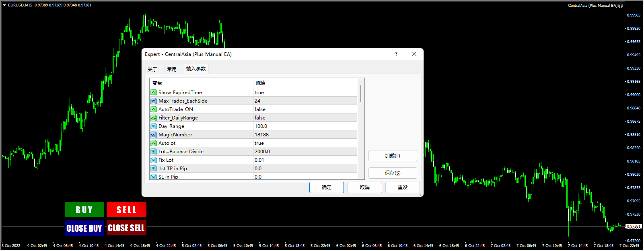644x251 pixels.
Task: Click the help question mark in dialog title
Action: coord(396,54)
